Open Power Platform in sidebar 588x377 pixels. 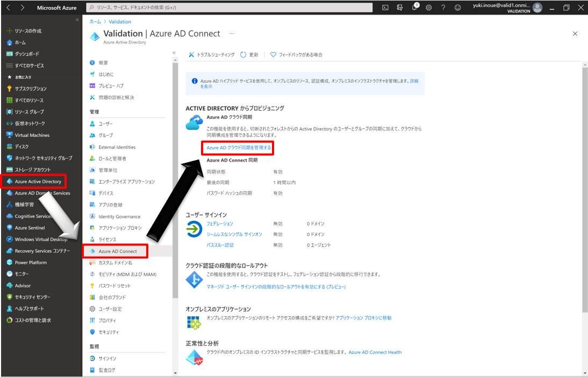(x=27, y=262)
